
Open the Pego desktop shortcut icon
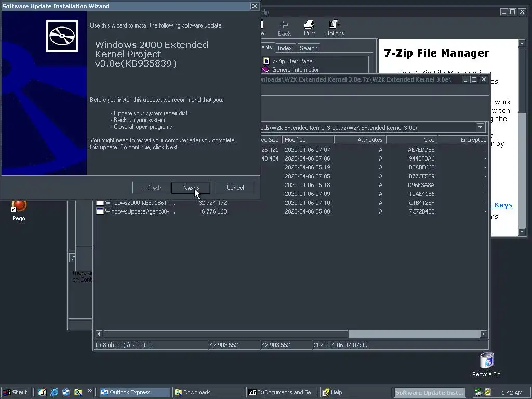coord(19,206)
